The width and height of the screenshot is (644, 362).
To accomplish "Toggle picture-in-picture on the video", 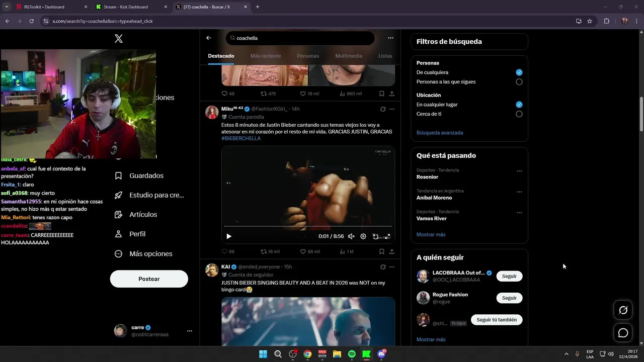I will (x=375, y=236).
